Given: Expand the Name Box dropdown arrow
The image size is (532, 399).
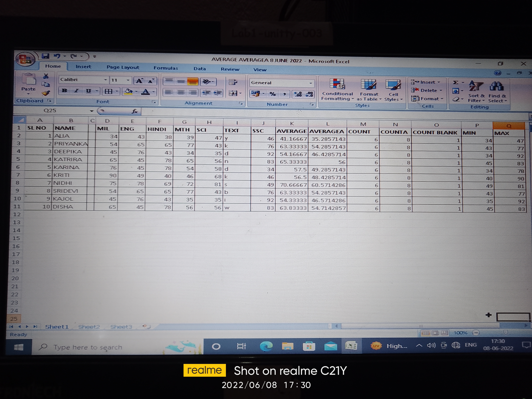Looking at the screenshot, I should 92,111.
